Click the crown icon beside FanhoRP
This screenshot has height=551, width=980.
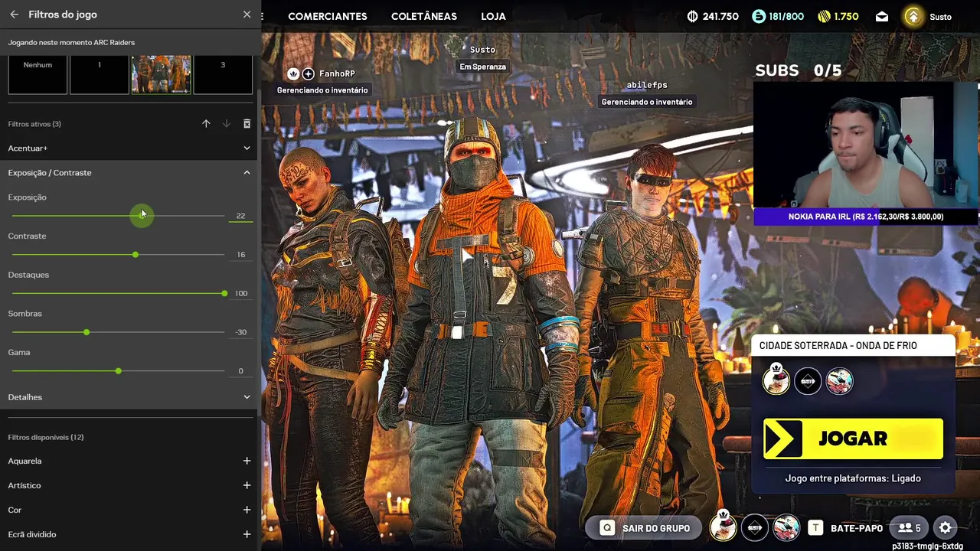pos(292,73)
